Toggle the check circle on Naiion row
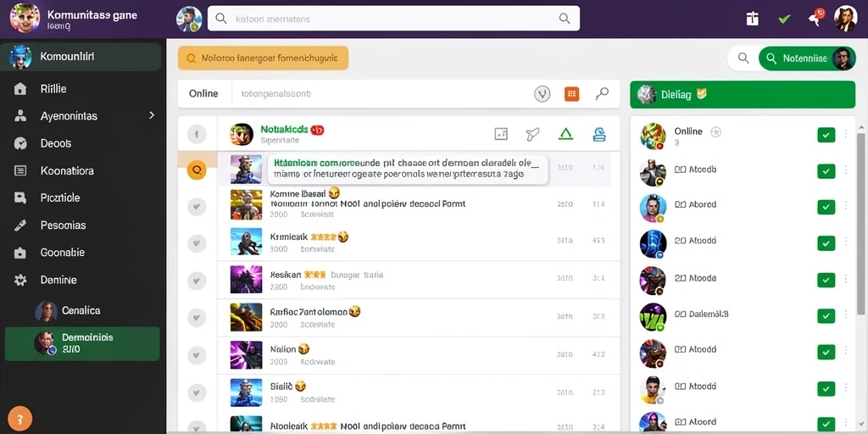The height and width of the screenshot is (434, 868). [x=197, y=355]
